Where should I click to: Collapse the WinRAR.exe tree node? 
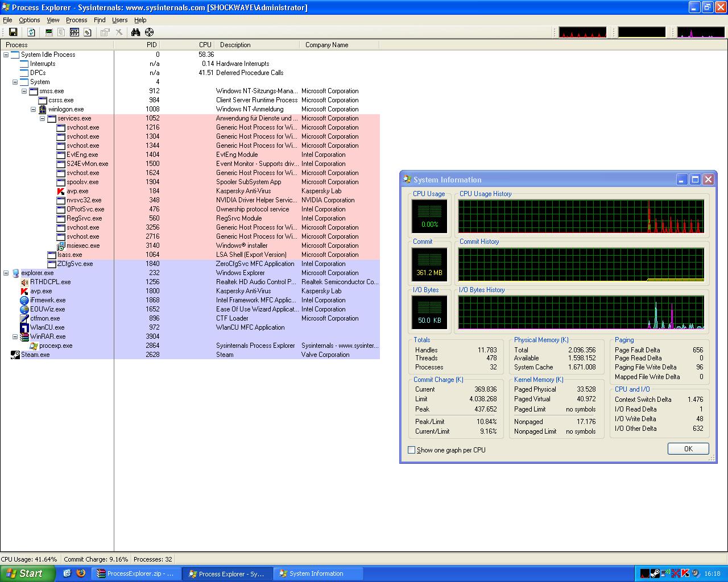click(15, 336)
